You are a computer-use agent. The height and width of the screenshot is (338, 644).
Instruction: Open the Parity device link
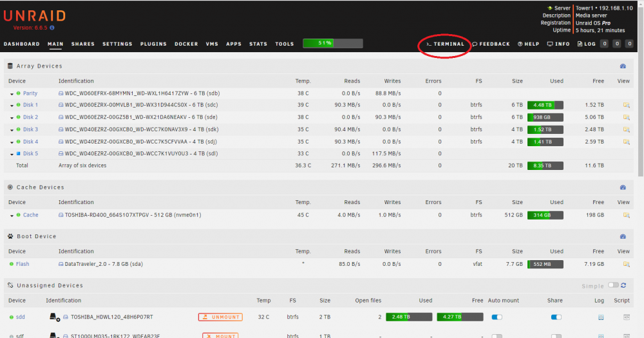tap(30, 93)
